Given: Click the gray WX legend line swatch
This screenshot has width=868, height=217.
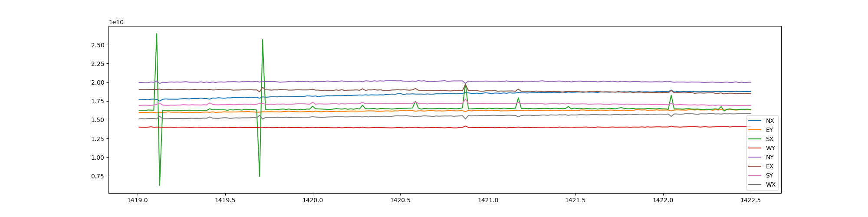Looking at the screenshot, I should [756, 184].
